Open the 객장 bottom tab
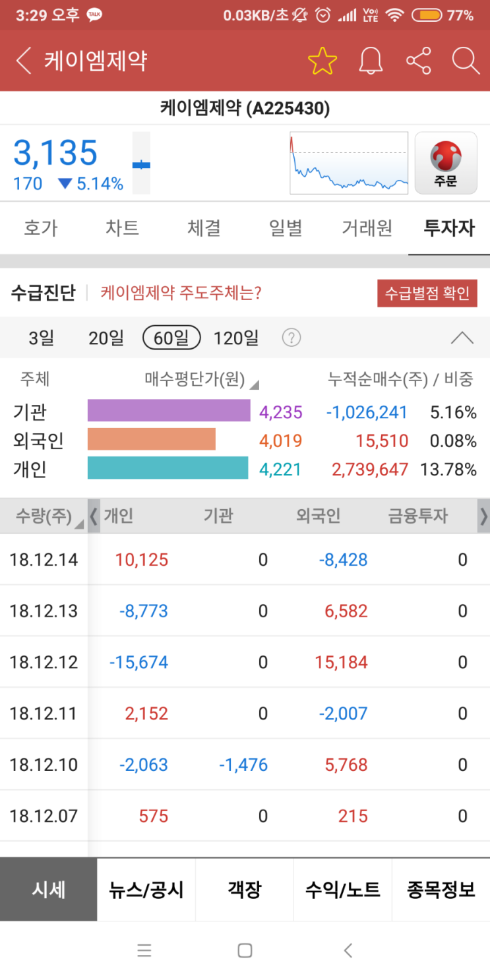 pyautogui.click(x=245, y=890)
